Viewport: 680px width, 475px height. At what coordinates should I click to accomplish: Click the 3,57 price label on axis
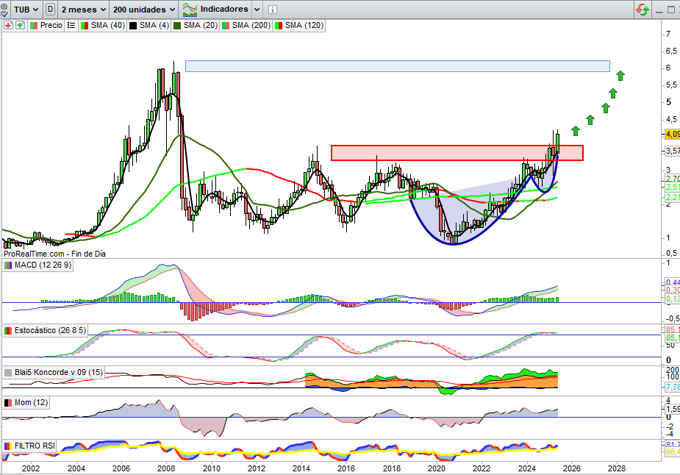[x=673, y=151]
